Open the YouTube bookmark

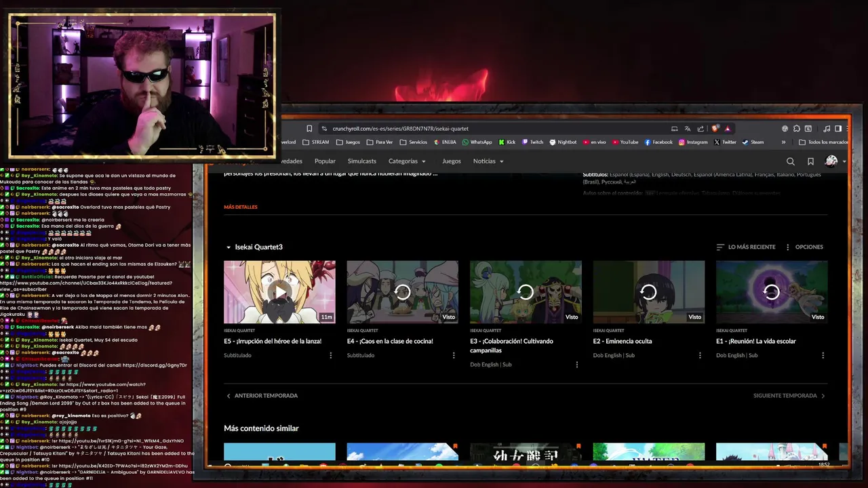pos(625,142)
